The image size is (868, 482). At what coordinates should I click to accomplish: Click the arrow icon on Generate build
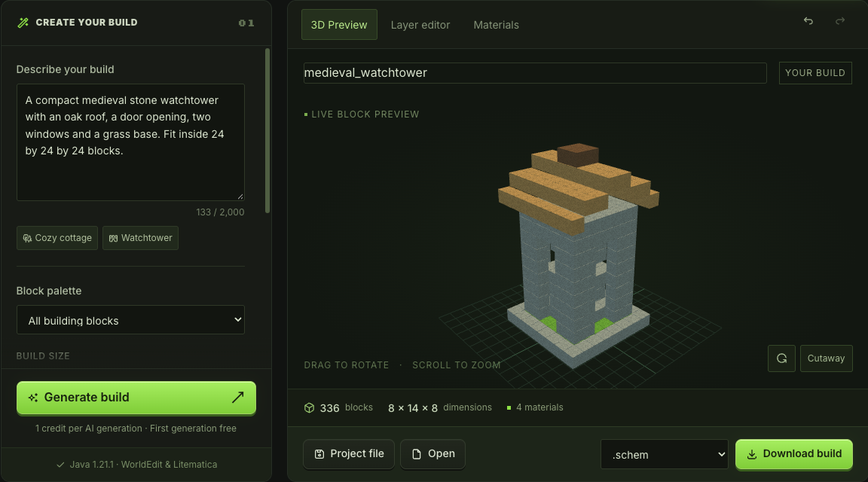[x=237, y=397]
